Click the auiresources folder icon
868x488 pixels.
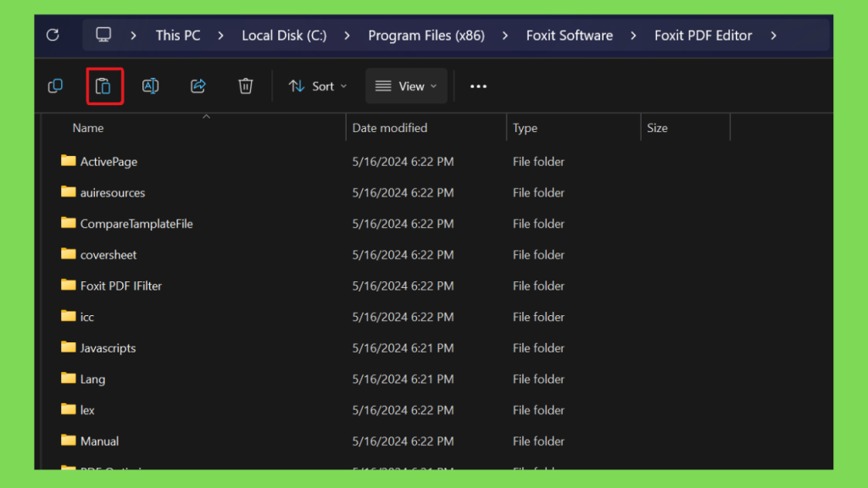68,191
